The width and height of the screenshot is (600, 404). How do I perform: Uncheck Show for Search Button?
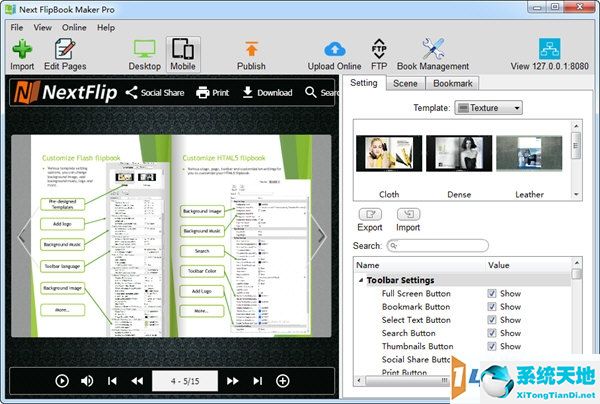click(492, 333)
